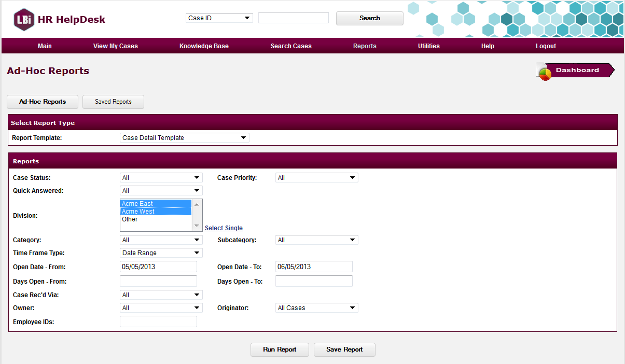Open the Case ID search type dropdown
Viewport: 625px width, 364px height.
pyautogui.click(x=219, y=18)
